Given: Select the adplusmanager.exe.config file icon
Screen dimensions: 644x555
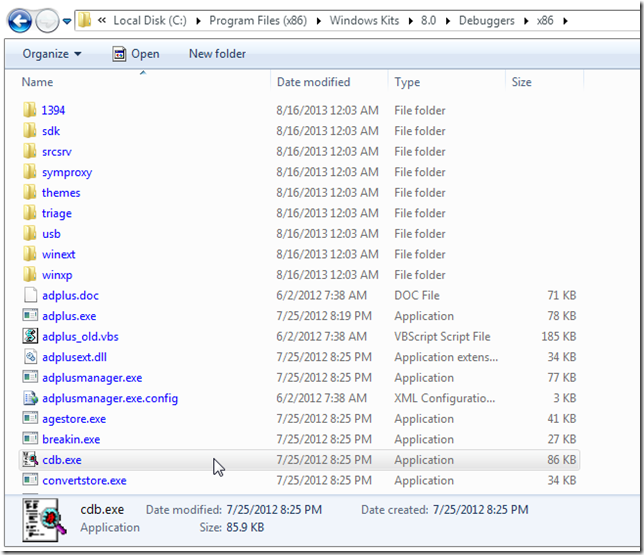Looking at the screenshot, I should 30,398.
